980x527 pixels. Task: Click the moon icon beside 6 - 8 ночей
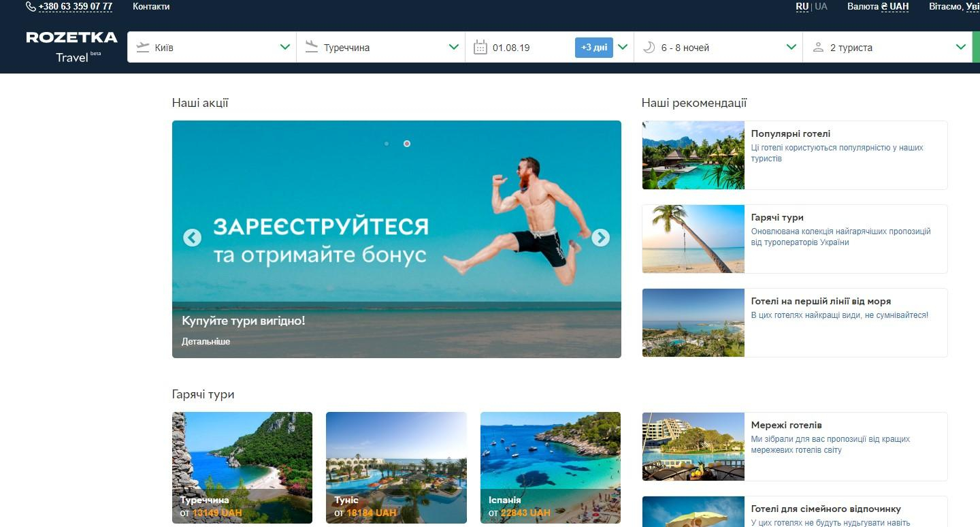pos(648,48)
